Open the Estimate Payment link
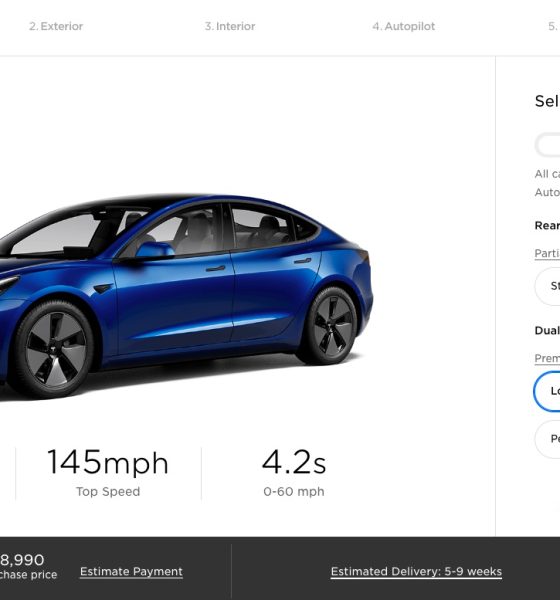560x600 pixels. (x=131, y=572)
